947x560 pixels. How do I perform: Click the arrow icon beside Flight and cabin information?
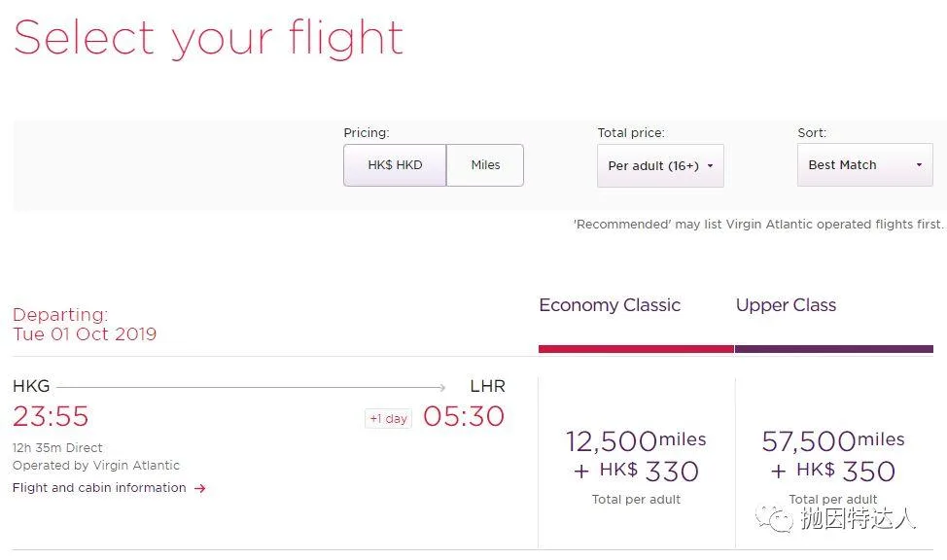(199, 489)
